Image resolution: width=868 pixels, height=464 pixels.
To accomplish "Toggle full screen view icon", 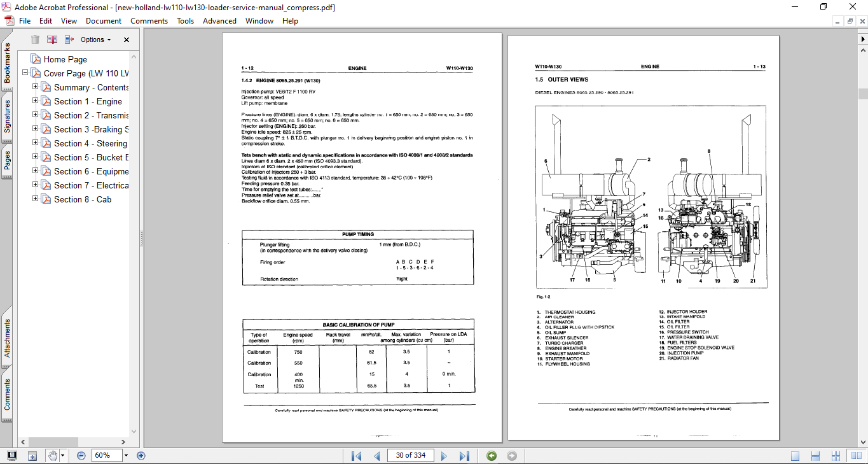I will pyautogui.click(x=12, y=455).
